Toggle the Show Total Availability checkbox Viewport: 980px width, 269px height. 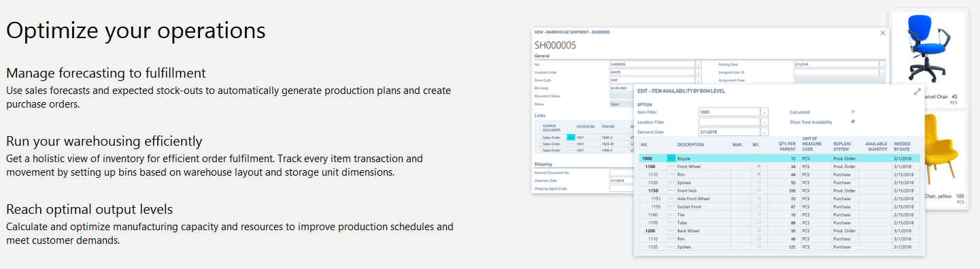click(x=853, y=122)
